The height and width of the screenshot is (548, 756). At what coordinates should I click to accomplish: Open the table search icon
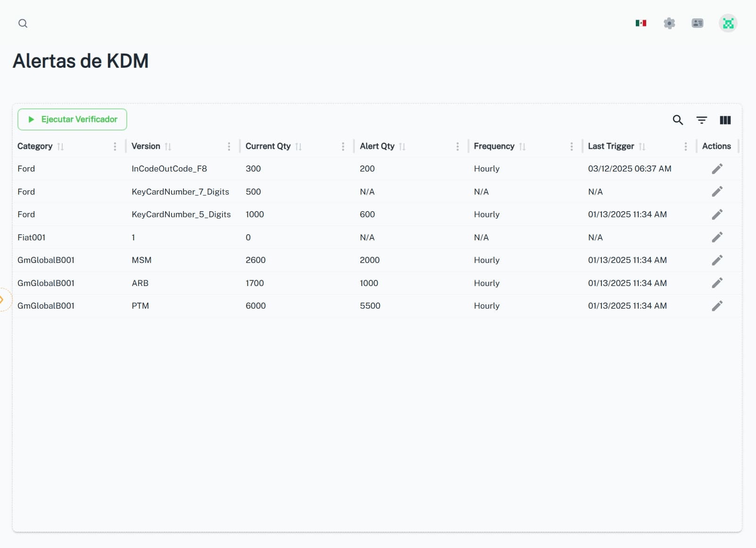(x=678, y=120)
